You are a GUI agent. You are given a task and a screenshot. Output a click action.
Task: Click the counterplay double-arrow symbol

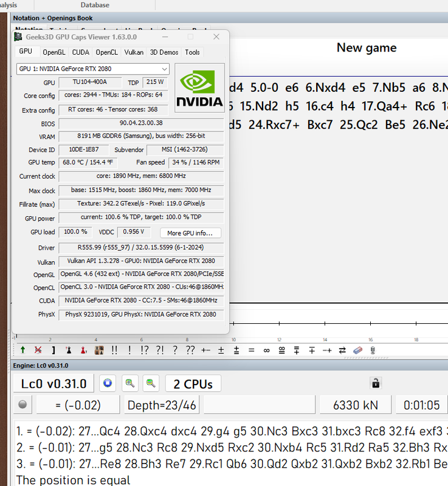(342, 351)
